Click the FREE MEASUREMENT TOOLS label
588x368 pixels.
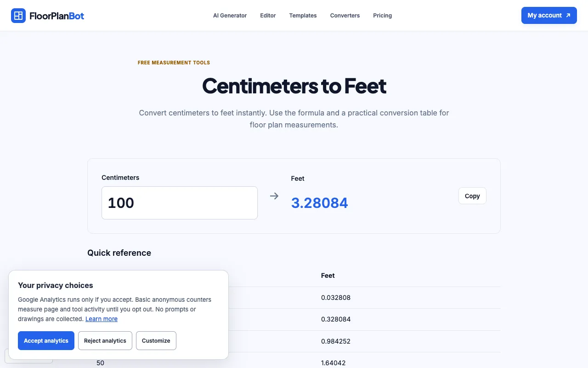[174, 63]
